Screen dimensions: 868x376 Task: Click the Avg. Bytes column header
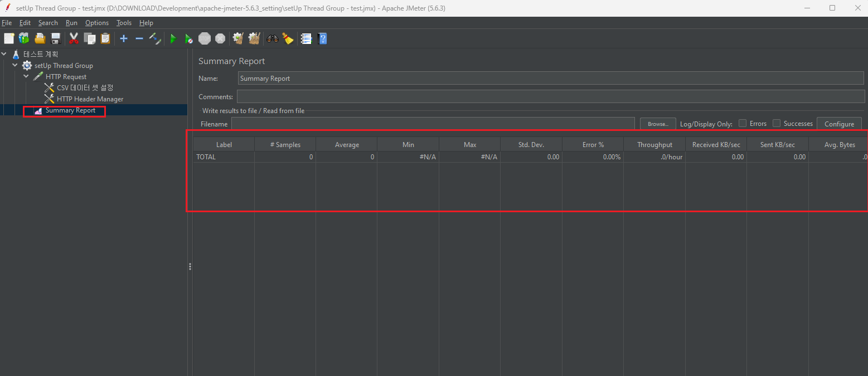(x=838, y=144)
